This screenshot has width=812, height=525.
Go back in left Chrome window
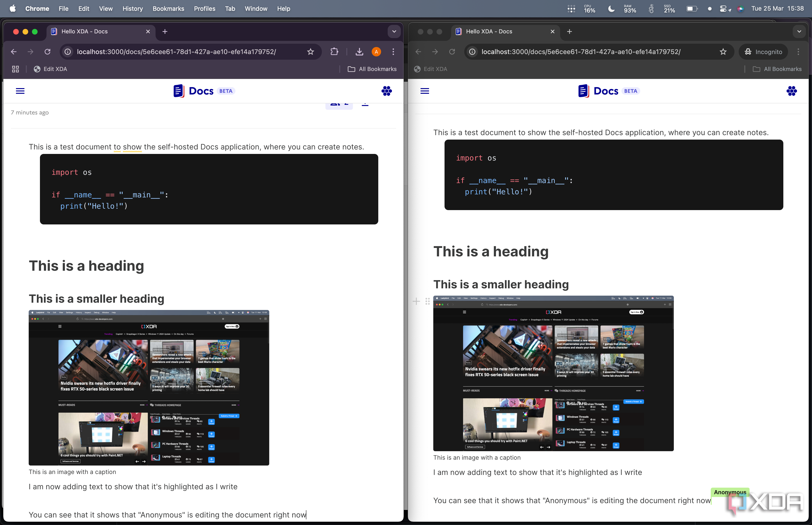click(14, 52)
